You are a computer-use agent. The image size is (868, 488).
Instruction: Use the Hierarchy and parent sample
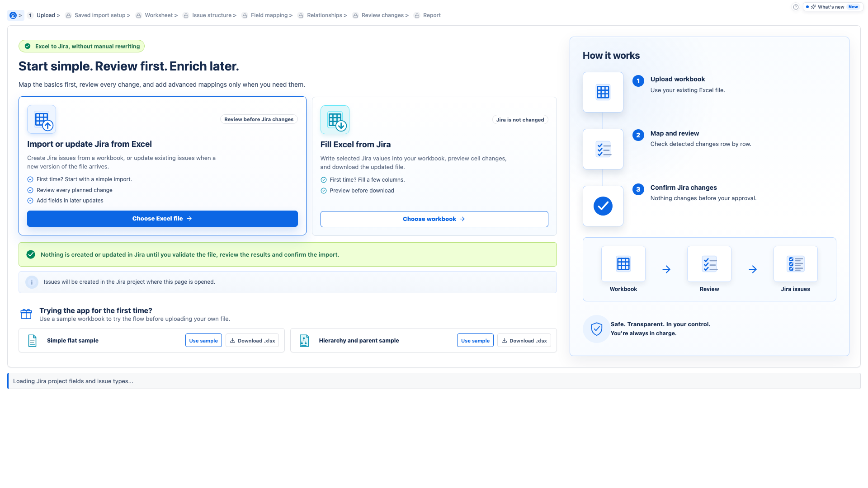[x=475, y=341]
